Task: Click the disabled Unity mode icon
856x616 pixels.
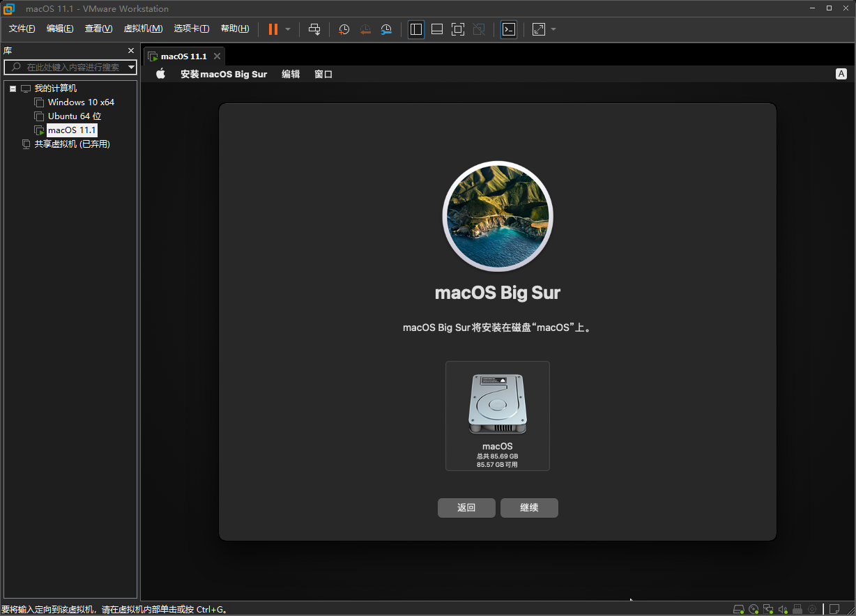Action: (479, 29)
